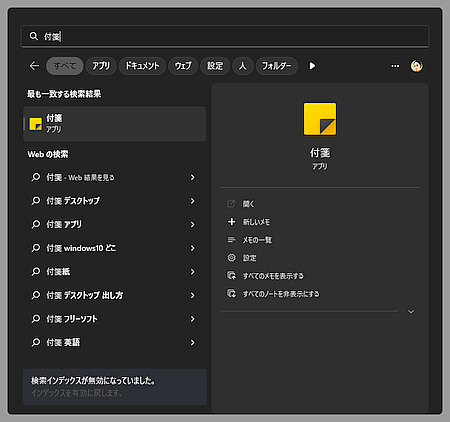Expand arrow for 付箋 - Web 結果を見る
Image resolution: width=450 pixels, height=422 pixels.
[192, 177]
